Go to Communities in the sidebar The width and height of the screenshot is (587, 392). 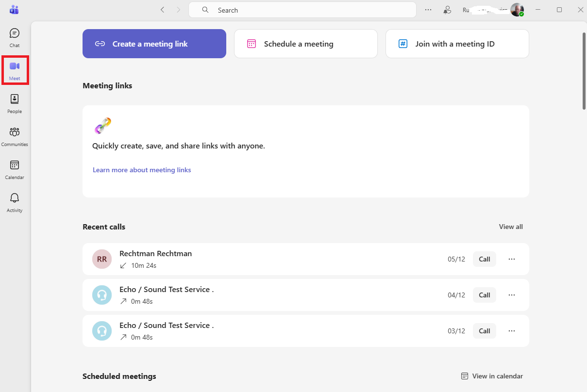(x=15, y=136)
